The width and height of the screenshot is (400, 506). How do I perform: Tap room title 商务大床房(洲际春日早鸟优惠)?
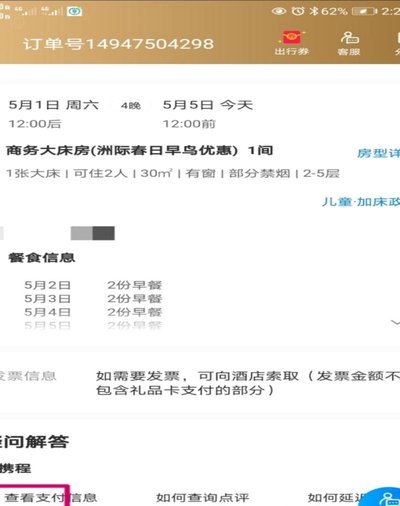(122, 151)
